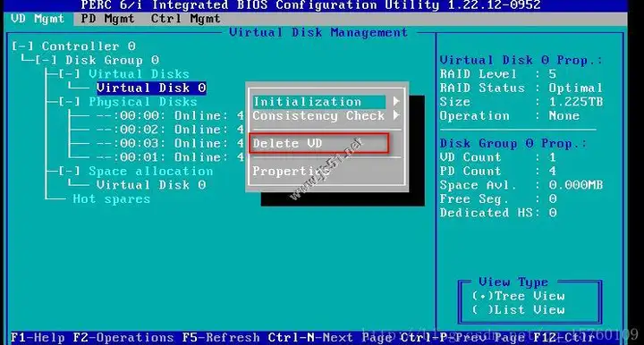This screenshot has height=345, width=644.
Task: Switch to the VD Mgmt tab
Action: (x=38, y=19)
